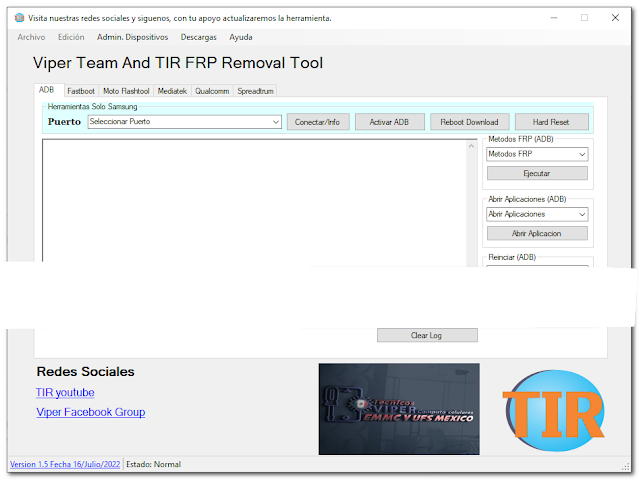This screenshot has width=639, height=480.
Task: Switch to the Moto Flashtool tab
Action: [x=126, y=91]
